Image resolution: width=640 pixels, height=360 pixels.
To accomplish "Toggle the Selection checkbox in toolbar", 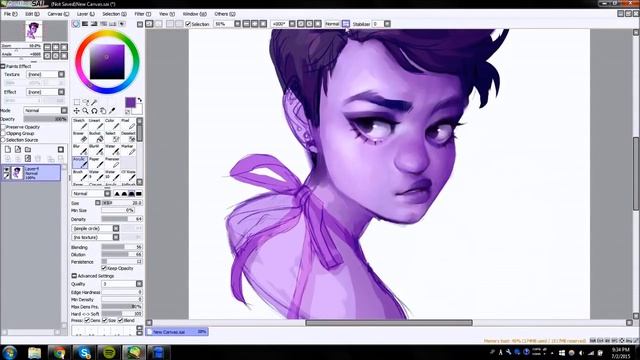I will coord(188,24).
